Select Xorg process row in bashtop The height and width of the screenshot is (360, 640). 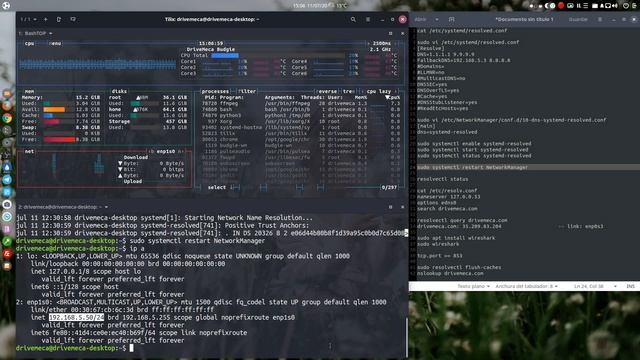(301, 121)
